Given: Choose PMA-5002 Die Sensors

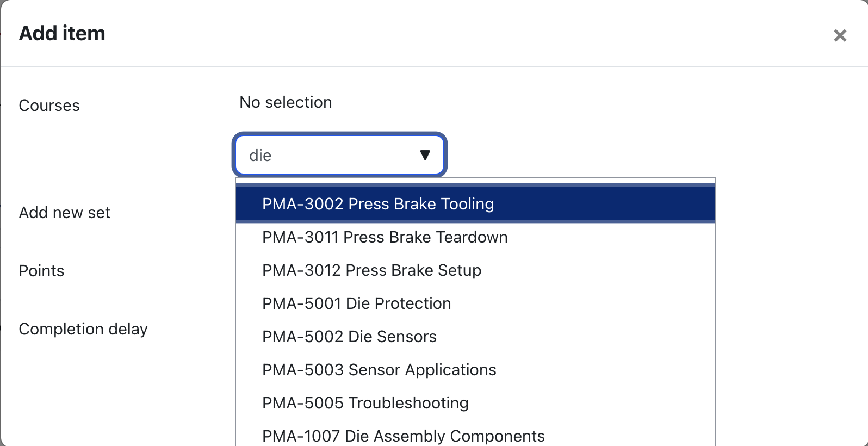Looking at the screenshot, I should tap(475, 337).
